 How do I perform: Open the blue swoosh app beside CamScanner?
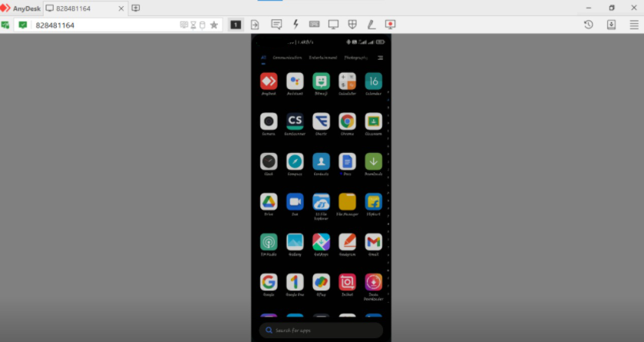point(321,121)
